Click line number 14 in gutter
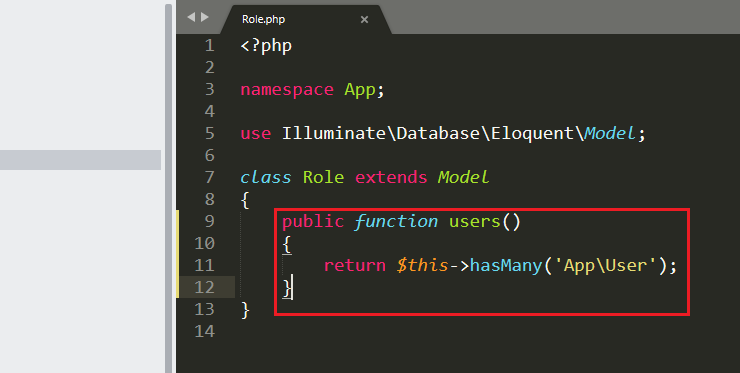 [x=204, y=331]
